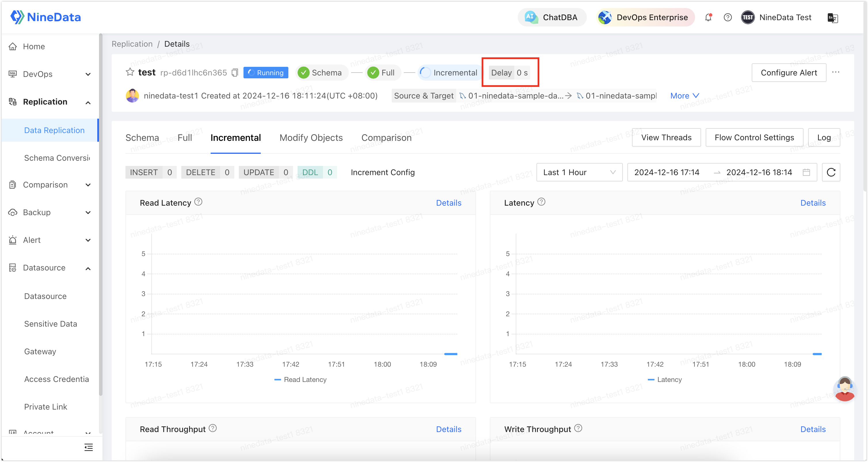Expand the Alert sidebar menu

pos(50,240)
